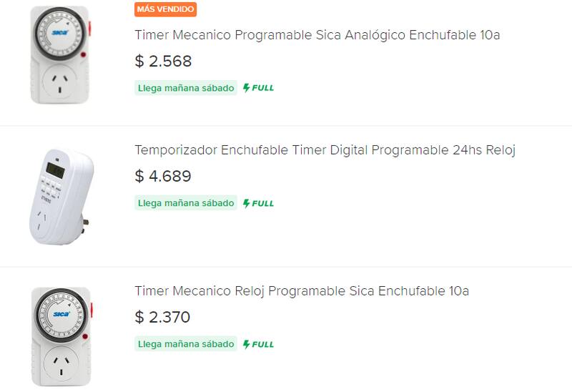Click the digital timer's Llega mañana sábado tag
The height and width of the screenshot is (392, 572).
186,203
